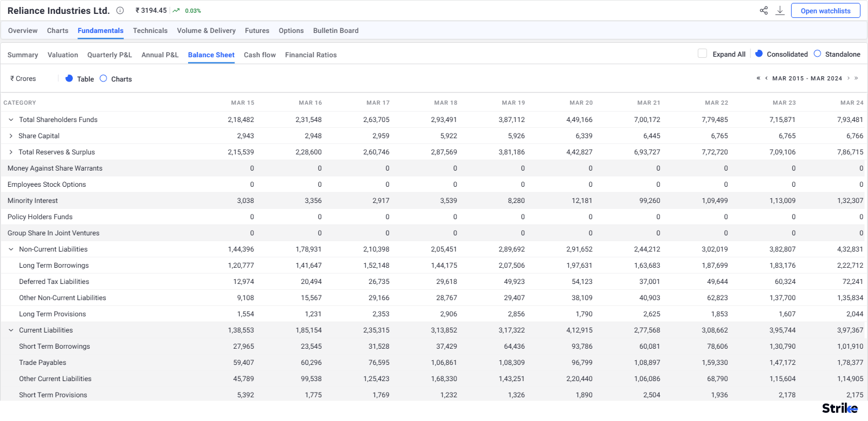Image resolution: width=868 pixels, height=421 pixels.
Task: Open the Charts top tab
Action: [57, 31]
